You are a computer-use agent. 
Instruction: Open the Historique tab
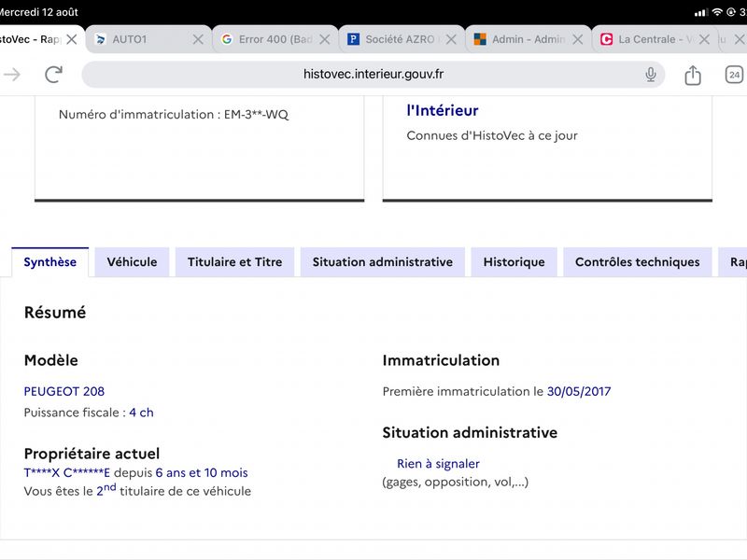click(x=514, y=262)
